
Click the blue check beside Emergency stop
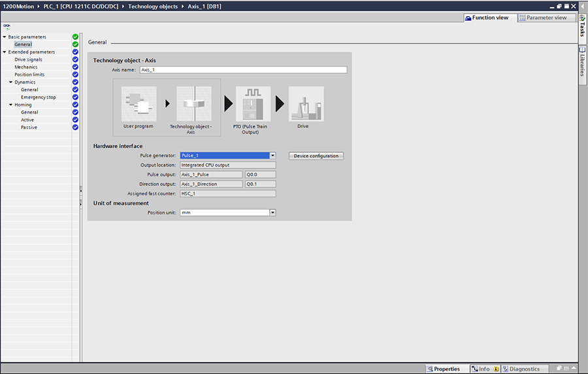75,97
